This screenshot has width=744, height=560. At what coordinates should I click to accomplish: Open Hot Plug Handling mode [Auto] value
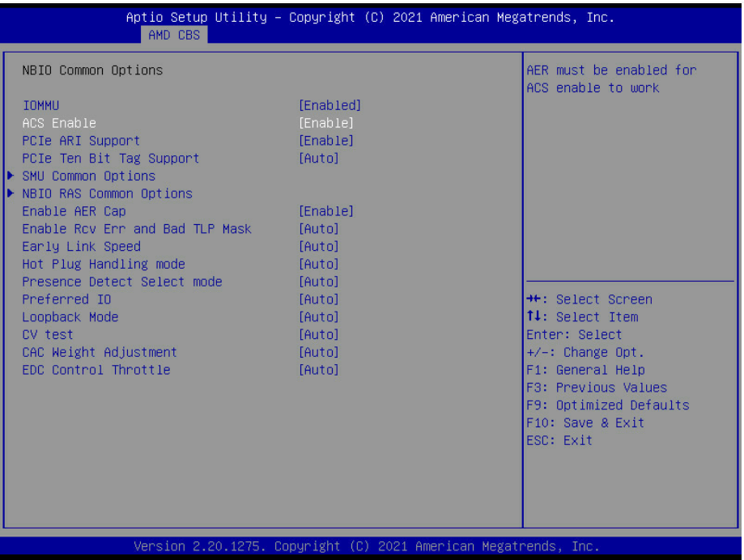[319, 264]
